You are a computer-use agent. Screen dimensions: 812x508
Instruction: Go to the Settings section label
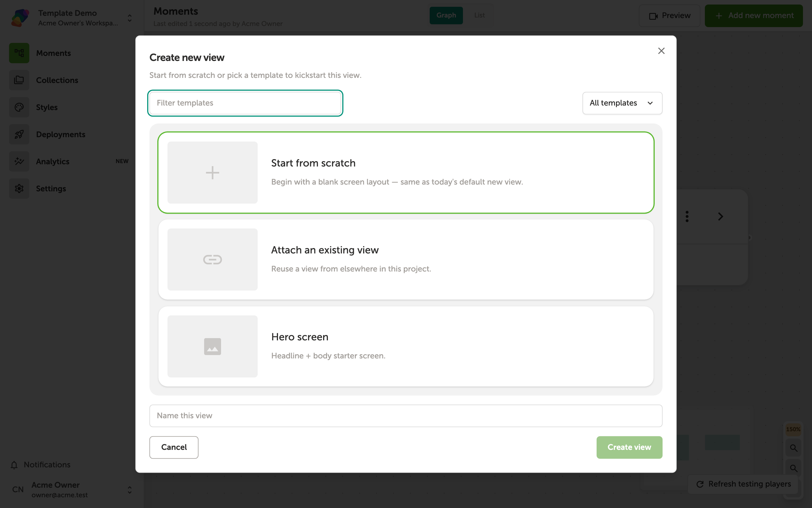(x=51, y=189)
